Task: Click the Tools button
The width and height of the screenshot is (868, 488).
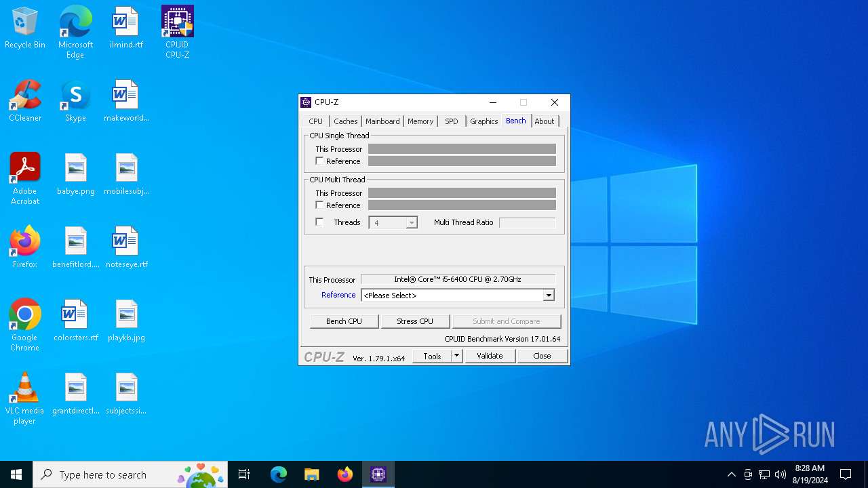Action: coord(432,356)
